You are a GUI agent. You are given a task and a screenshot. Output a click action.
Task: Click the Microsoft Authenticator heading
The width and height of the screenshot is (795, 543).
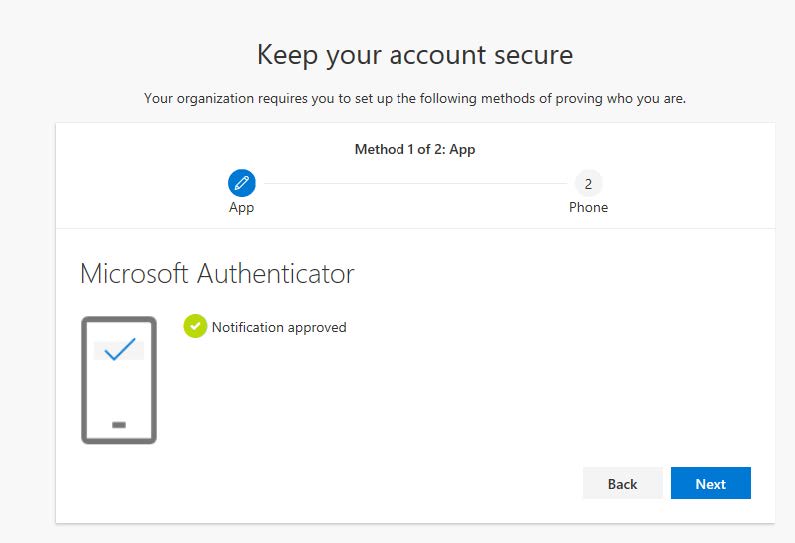pos(218,274)
